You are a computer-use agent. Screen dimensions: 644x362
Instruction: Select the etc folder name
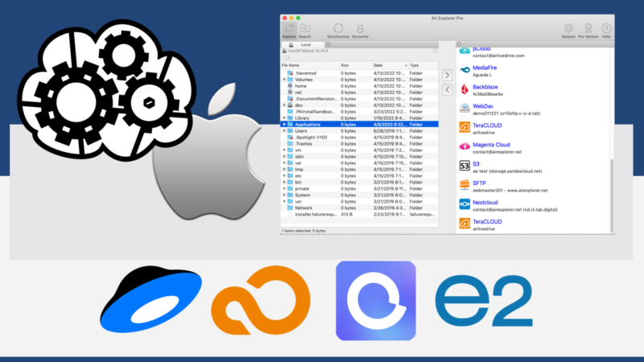coord(298,175)
